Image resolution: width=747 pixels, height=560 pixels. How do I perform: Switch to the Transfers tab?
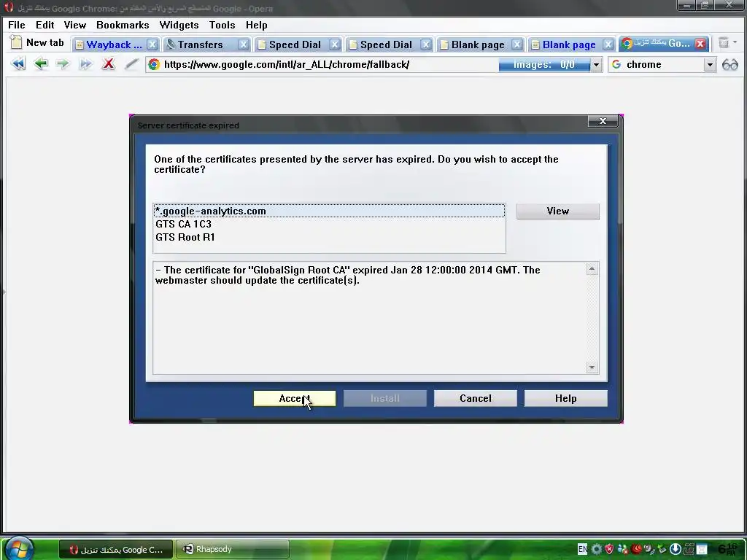tap(200, 44)
